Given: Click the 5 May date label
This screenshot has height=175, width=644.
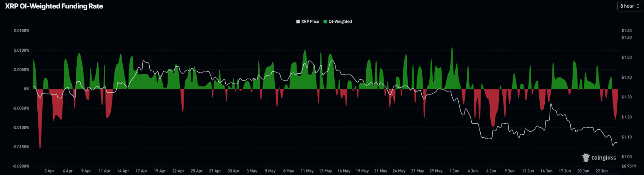Looking at the screenshot, I should [x=270, y=171].
